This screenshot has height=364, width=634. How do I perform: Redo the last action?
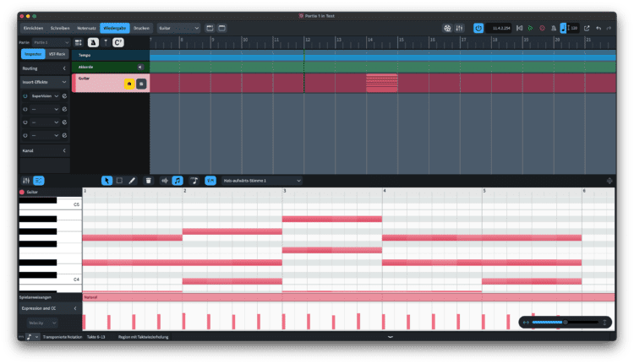609,28
